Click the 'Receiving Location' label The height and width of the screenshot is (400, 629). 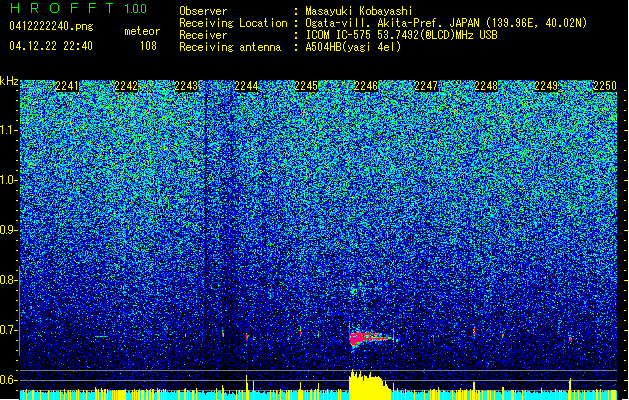[233, 23]
